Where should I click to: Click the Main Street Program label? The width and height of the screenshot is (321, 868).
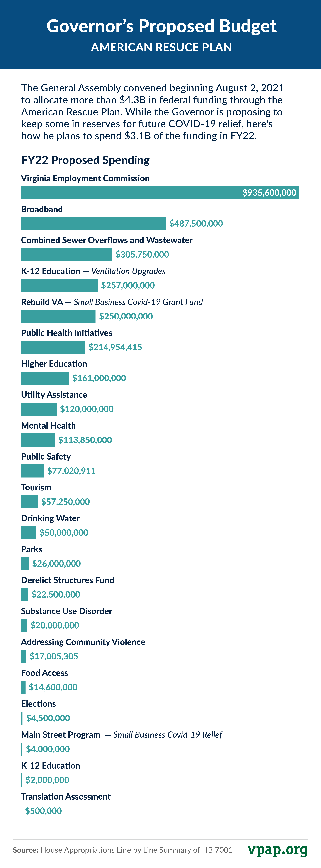point(61,735)
